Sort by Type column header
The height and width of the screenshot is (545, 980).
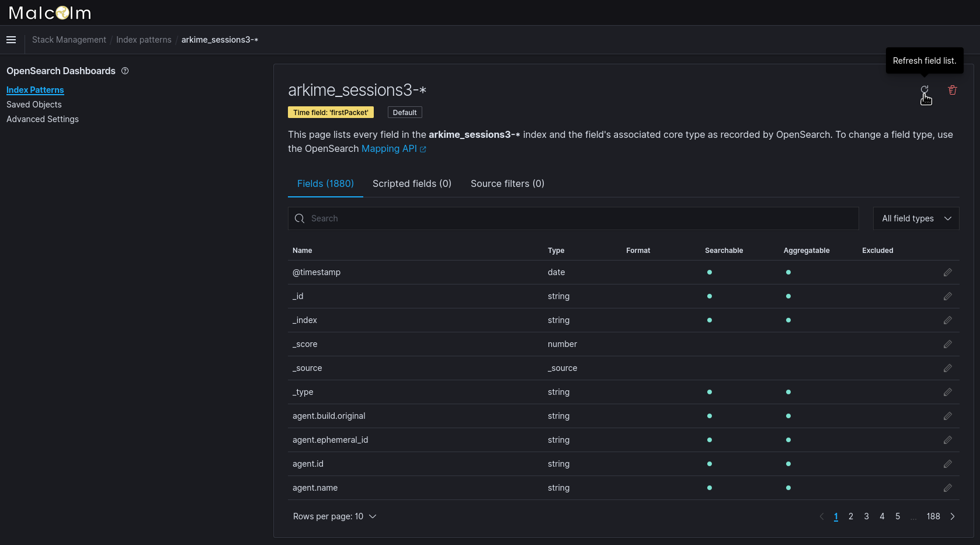[556, 251]
